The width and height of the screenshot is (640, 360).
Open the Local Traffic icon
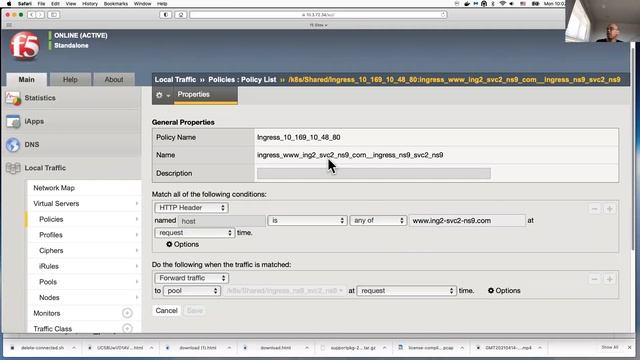(13, 168)
